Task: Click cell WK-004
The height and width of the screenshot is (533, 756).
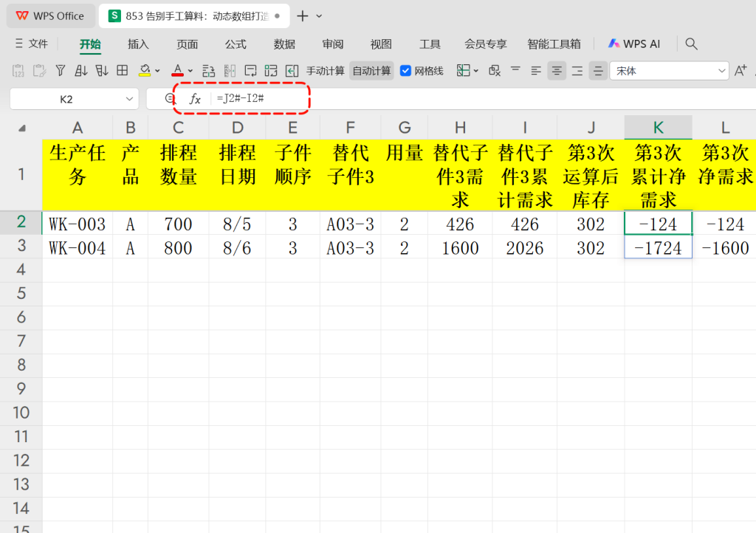Action: [x=77, y=247]
